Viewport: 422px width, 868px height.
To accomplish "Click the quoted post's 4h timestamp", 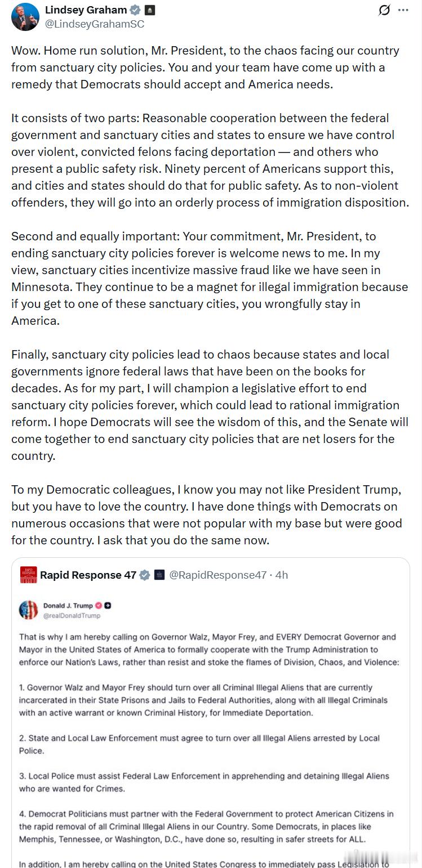I will 282,575.
